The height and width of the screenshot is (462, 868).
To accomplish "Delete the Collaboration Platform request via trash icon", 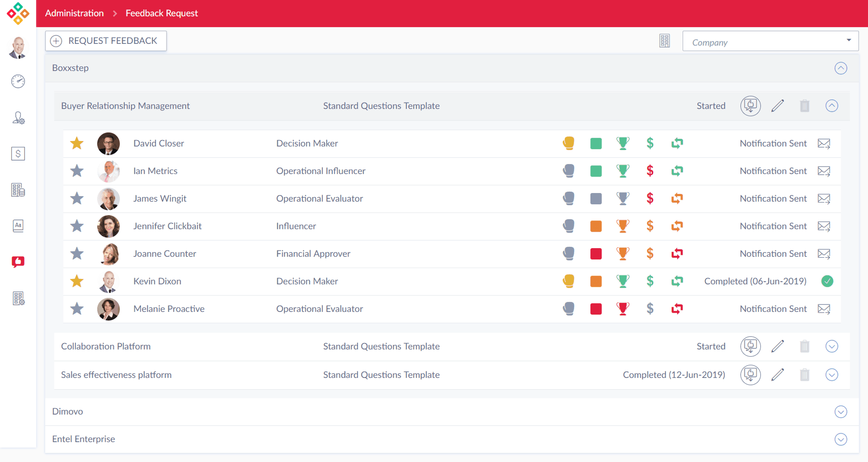I will 804,346.
